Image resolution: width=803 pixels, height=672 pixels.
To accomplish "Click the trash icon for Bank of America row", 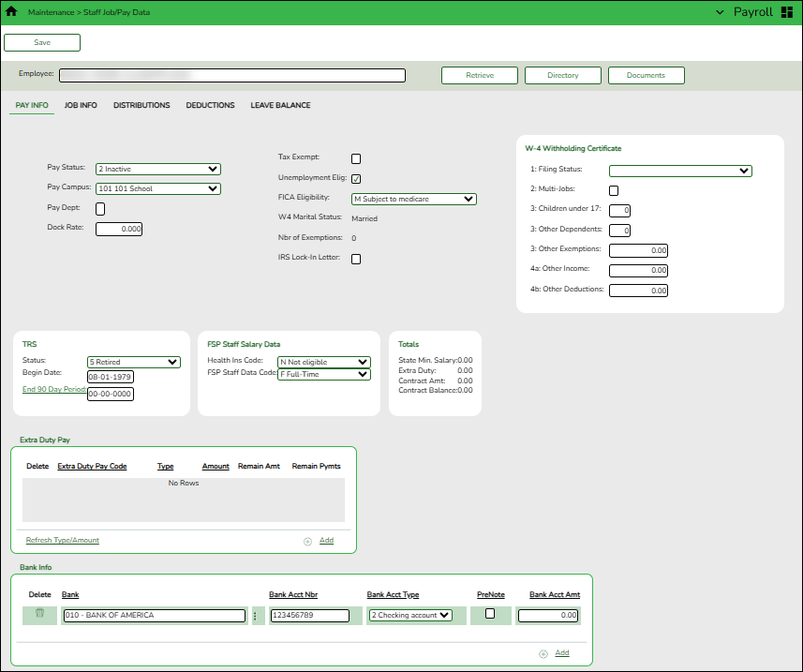I will (x=39, y=613).
